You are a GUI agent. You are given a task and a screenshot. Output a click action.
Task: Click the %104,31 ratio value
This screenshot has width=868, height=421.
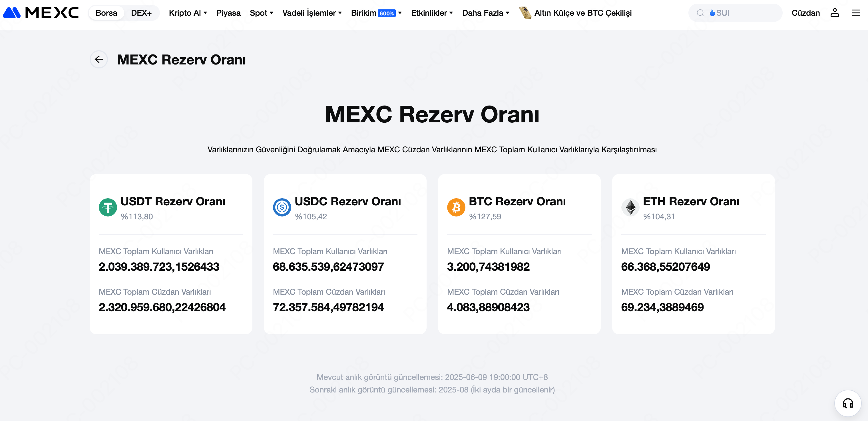point(659,216)
